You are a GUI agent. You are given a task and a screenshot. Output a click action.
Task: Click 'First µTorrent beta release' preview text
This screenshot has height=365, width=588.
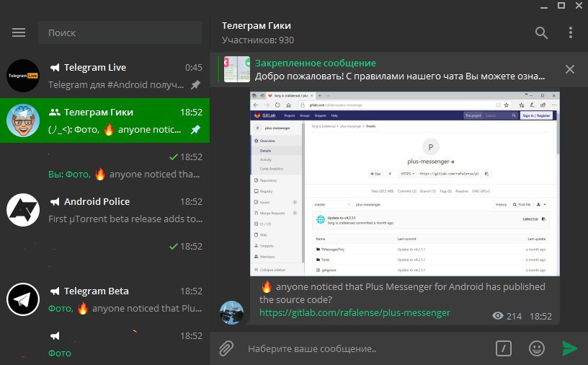pyautogui.click(x=125, y=219)
